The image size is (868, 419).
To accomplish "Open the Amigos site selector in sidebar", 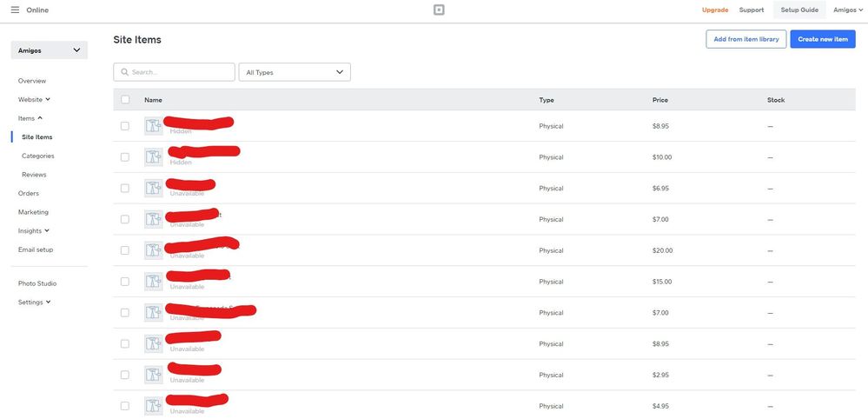I will (49, 50).
